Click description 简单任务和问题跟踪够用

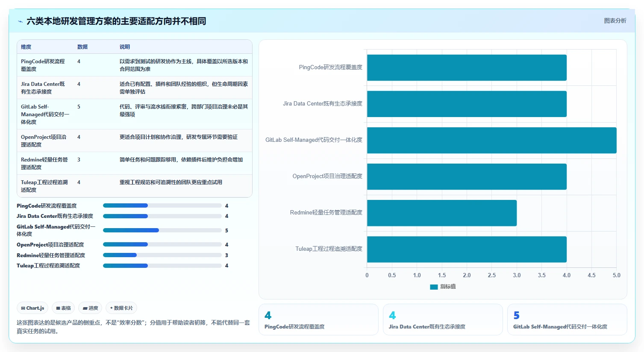click(x=181, y=160)
